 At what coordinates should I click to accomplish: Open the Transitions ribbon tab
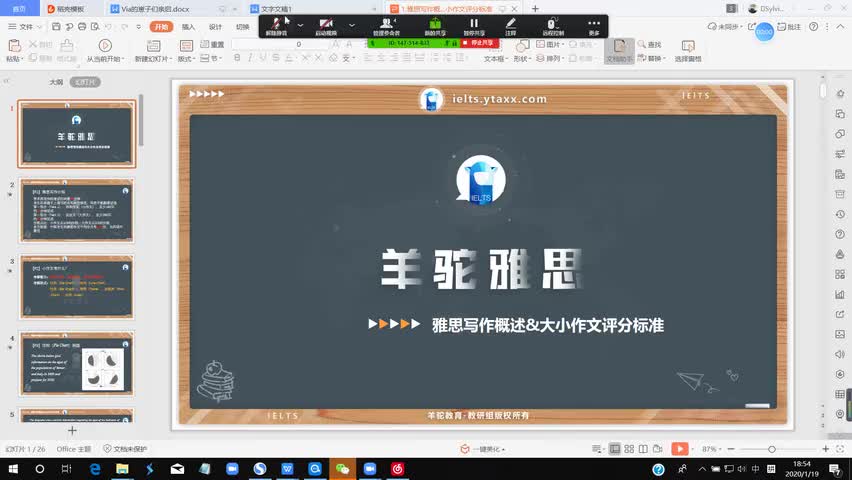(243, 27)
